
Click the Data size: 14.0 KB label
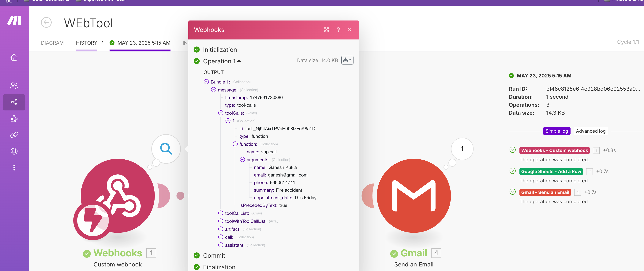click(x=317, y=60)
